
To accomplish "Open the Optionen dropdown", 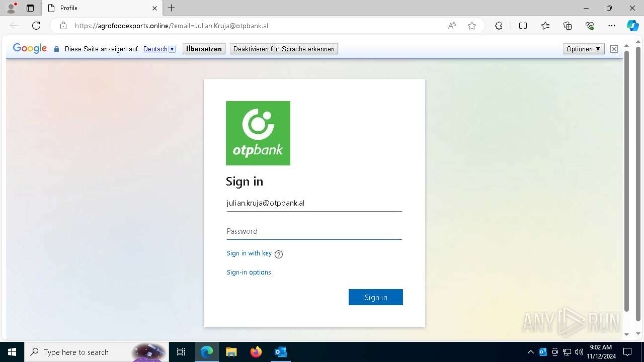I will click(584, 49).
